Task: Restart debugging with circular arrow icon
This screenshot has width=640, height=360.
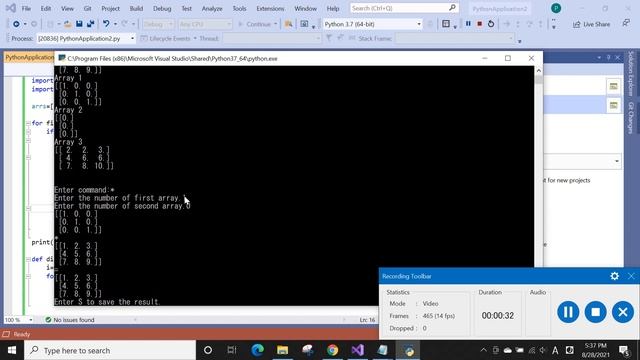Action: point(491,24)
